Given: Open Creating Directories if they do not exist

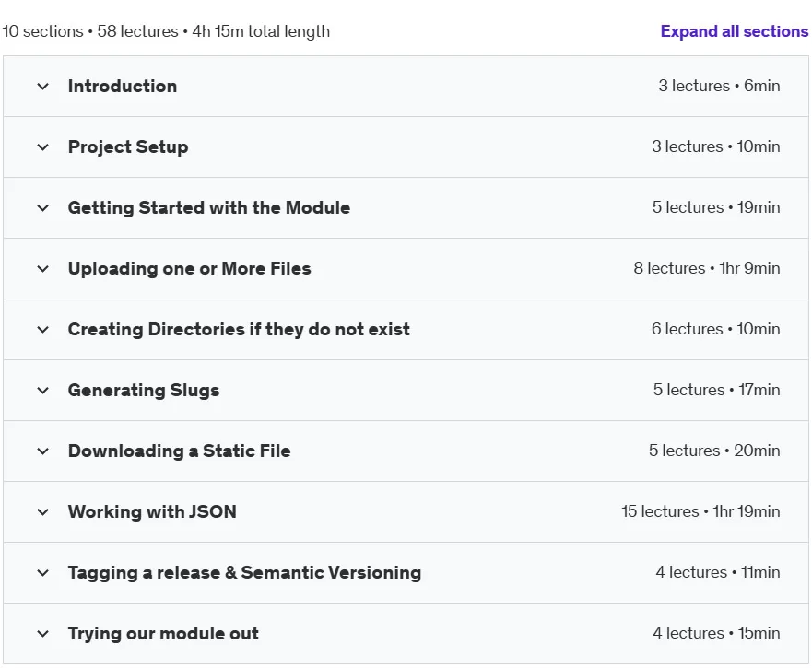Looking at the screenshot, I should pos(239,329).
